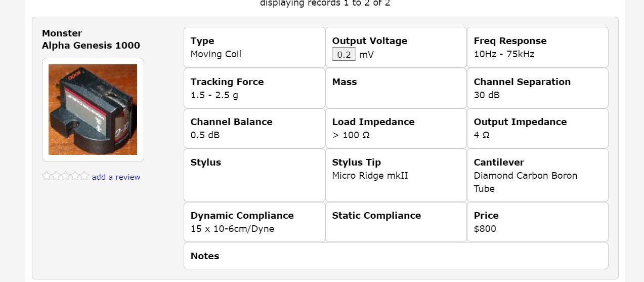Click the Output Impedance 4 Ω cell
Viewport: 644px width, 282px height.
click(537, 128)
